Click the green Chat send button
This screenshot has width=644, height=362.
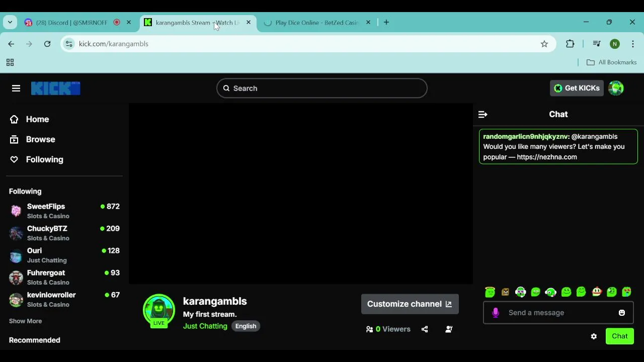click(620, 336)
